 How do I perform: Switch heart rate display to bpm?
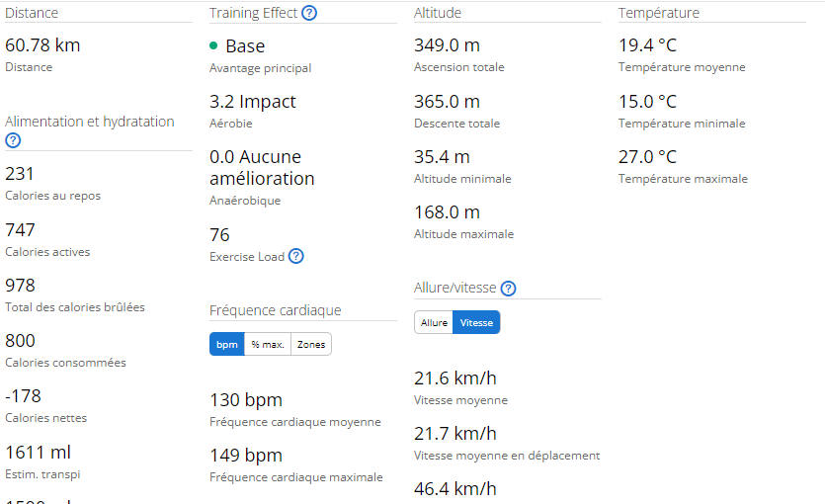(226, 344)
